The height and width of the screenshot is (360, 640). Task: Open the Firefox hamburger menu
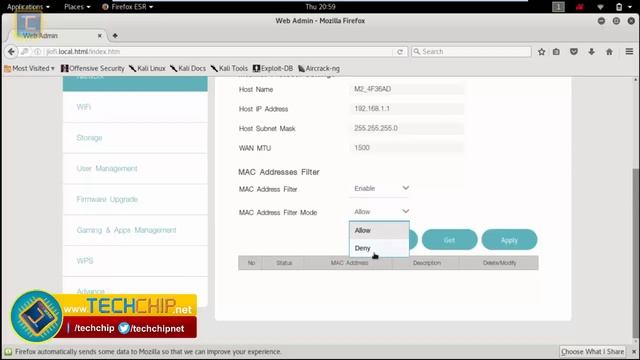(629, 52)
